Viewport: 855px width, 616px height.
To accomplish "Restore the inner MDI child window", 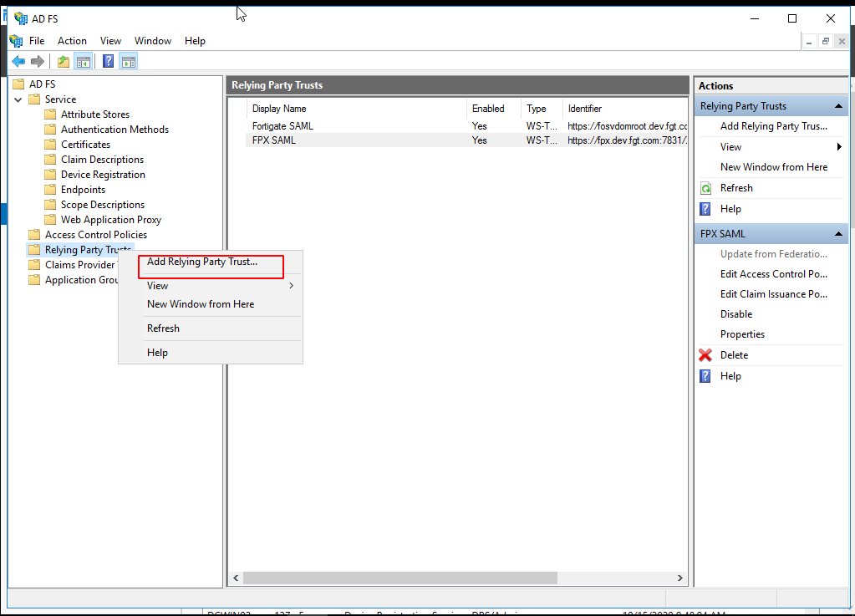I will [x=826, y=42].
